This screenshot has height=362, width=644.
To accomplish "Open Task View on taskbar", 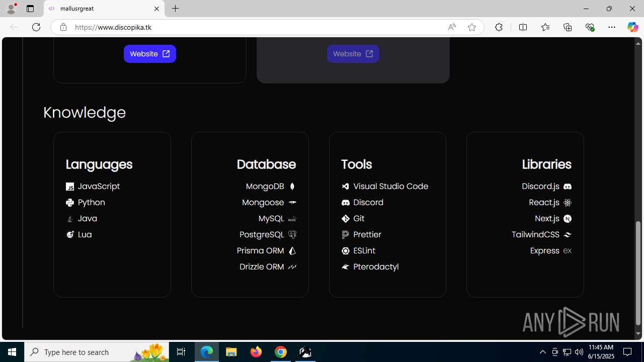I will pyautogui.click(x=181, y=352).
